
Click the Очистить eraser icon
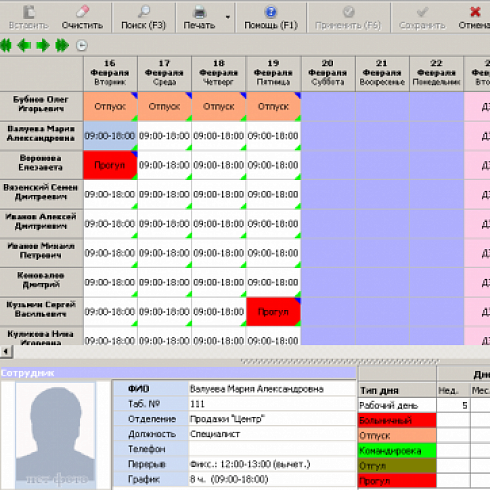click(82, 12)
